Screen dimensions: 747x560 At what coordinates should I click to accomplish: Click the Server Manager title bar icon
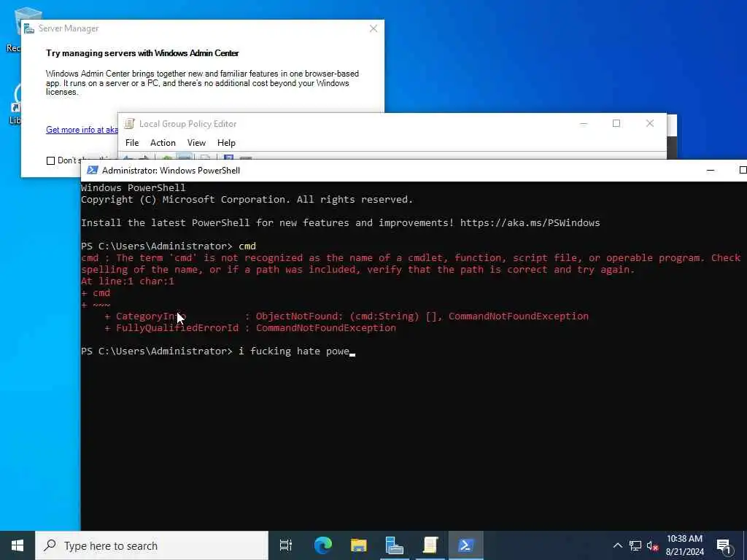29,28
